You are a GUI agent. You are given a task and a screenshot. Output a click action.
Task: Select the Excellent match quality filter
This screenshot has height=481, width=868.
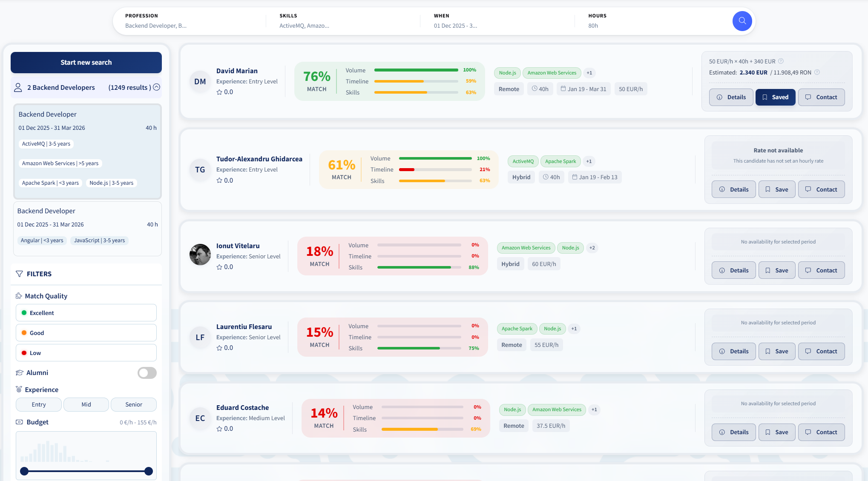(86, 313)
